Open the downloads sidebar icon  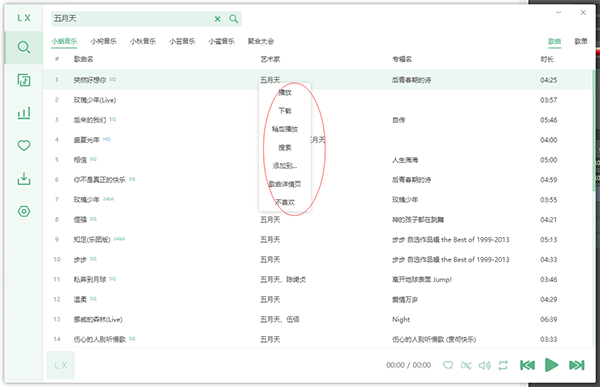tap(24, 179)
